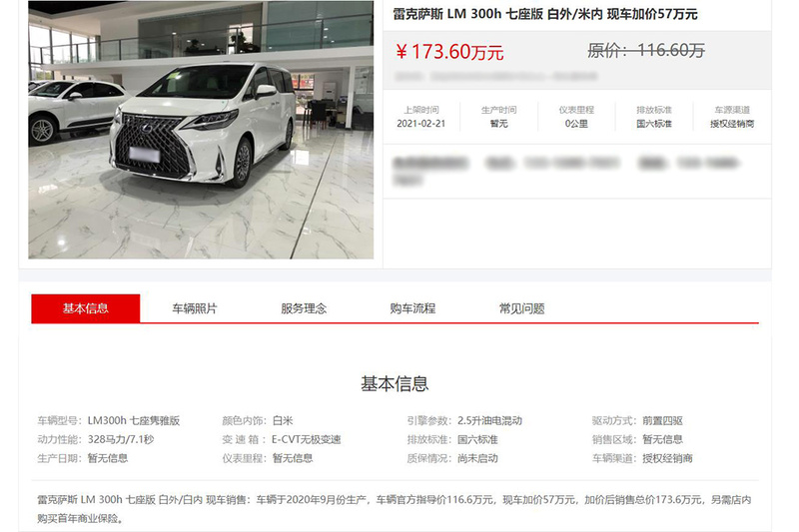799x532 pixels.
Task: Click the 仪表里程 0公里 field
Action: click(x=576, y=117)
